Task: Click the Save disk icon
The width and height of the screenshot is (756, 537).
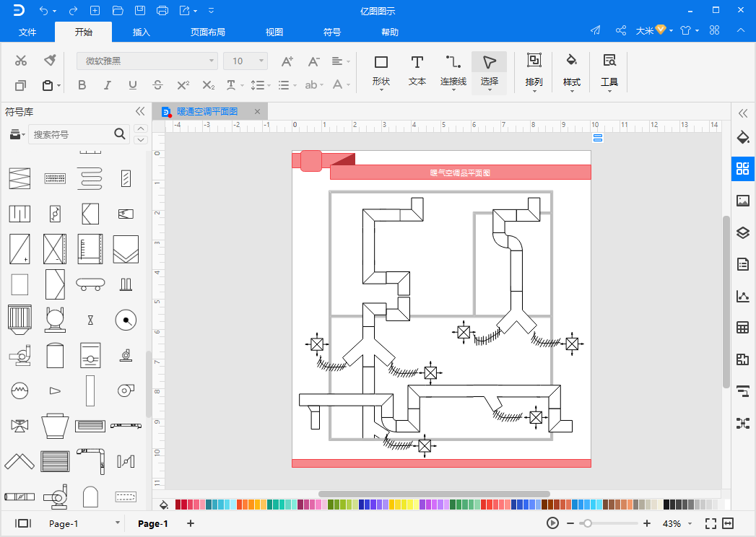Action: tap(140, 11)
